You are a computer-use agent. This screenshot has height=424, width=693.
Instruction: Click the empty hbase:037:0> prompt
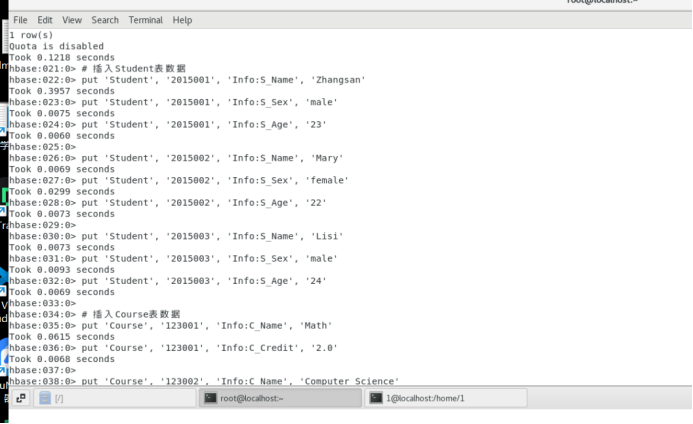tap(43, 370)
